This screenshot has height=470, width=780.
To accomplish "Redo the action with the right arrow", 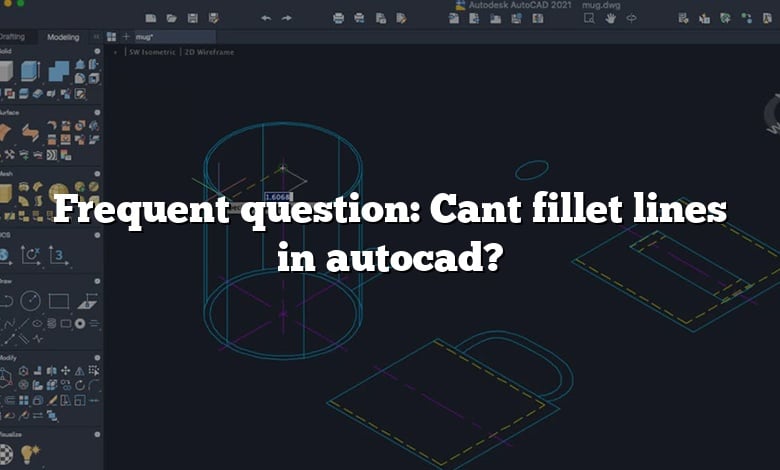I will point(287,18).
